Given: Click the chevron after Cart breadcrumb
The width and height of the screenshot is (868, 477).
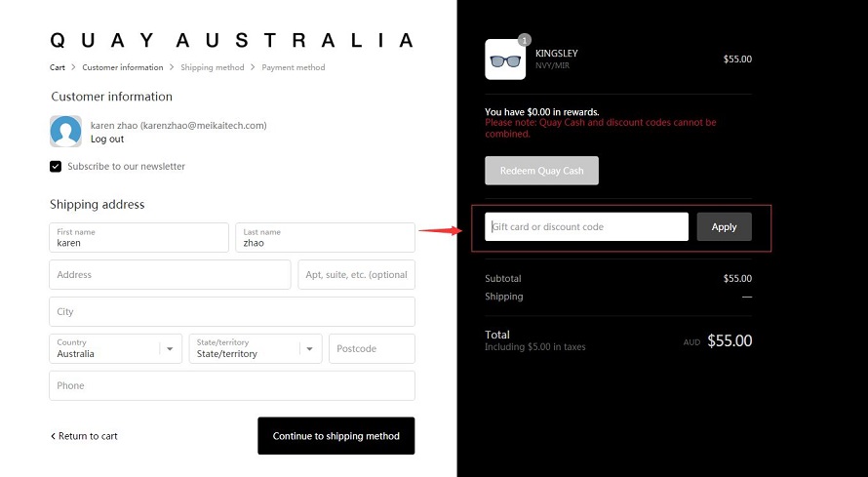Looking at the screenshot, I should pos(73,67).
